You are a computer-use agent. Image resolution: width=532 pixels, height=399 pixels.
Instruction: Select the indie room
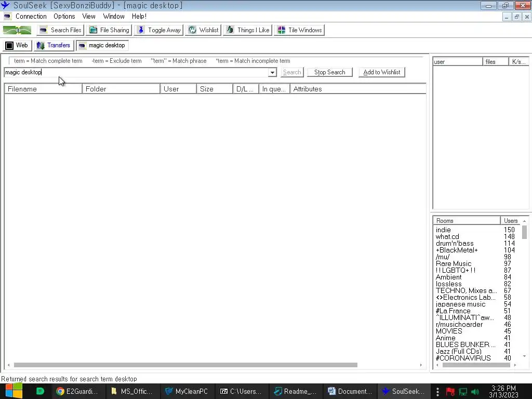coord(443,230)
